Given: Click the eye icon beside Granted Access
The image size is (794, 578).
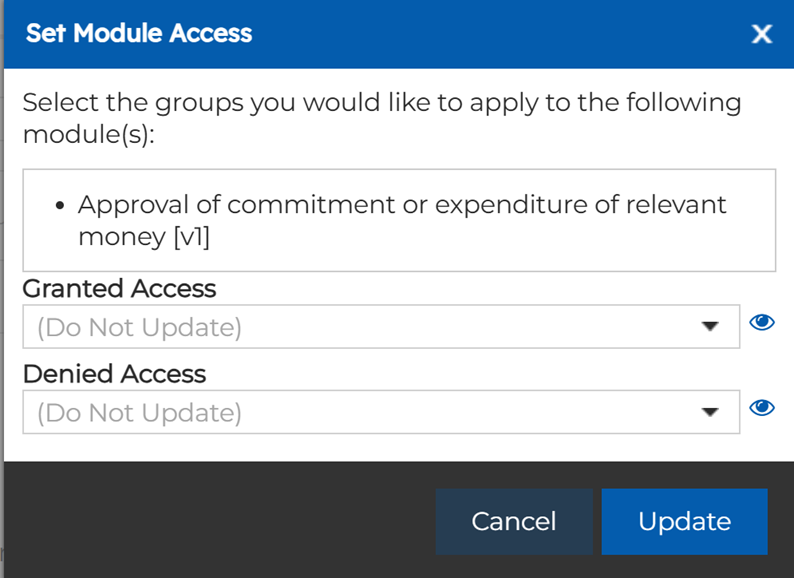Looking at the screenshot, I should pos(762,322).
